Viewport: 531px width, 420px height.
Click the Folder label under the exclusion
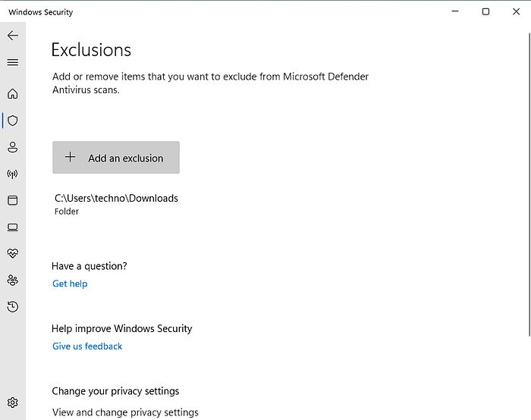coord(67,212)
